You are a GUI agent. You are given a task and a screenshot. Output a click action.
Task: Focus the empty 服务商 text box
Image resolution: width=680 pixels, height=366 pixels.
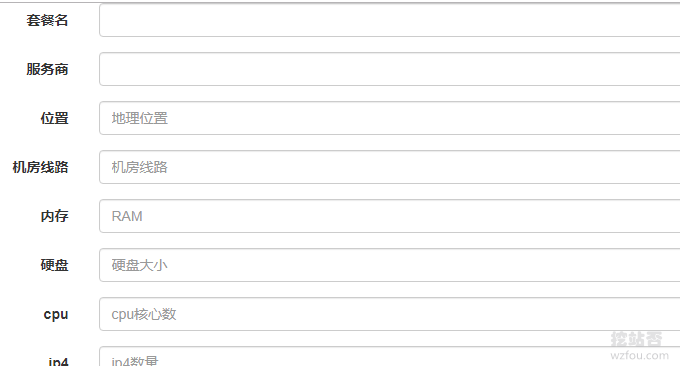[389, 69]
